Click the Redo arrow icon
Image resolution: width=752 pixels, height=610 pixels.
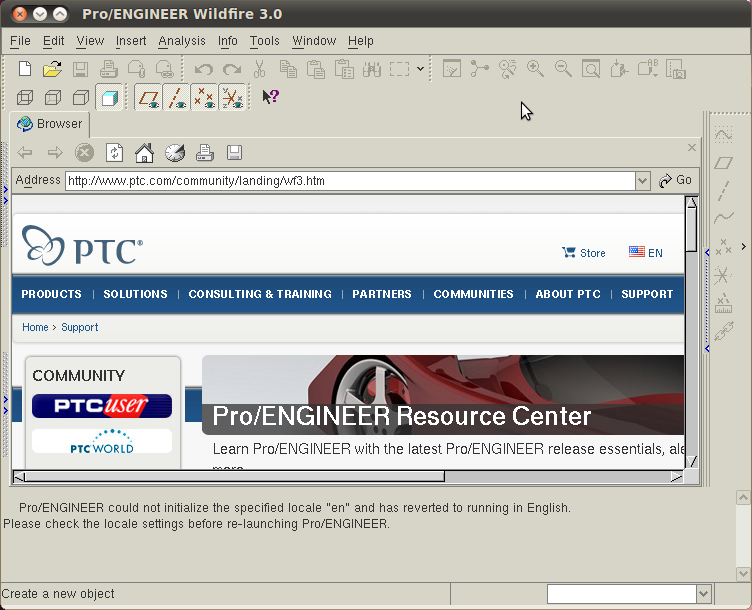pos(232,69)
